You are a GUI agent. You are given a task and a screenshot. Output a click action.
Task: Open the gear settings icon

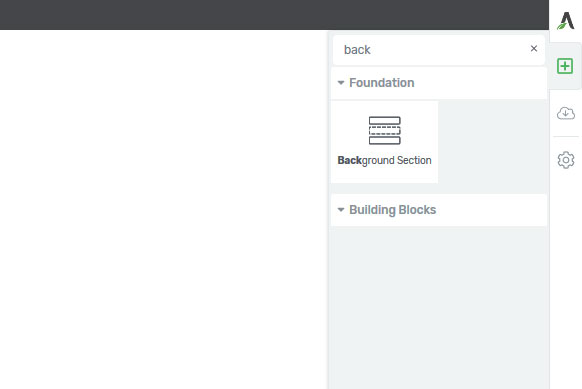tap(566, 160)
